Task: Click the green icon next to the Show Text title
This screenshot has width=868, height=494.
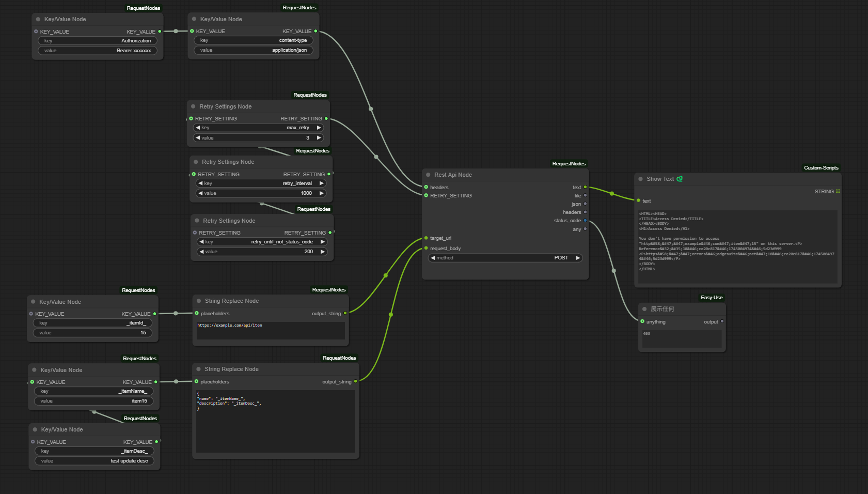Action: point(680,179)
